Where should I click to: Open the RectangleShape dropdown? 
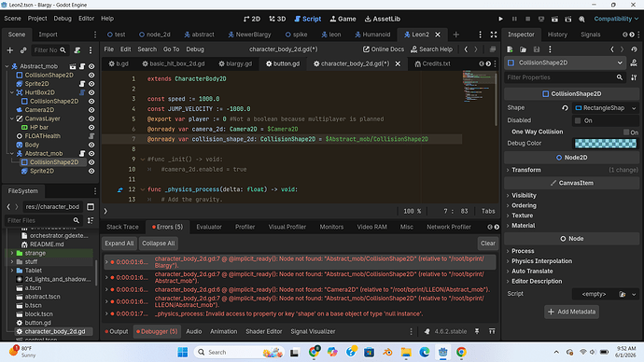[606, 108]
